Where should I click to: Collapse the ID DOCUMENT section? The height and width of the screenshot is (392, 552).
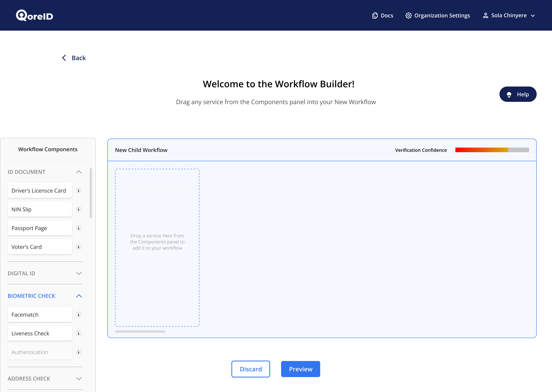point(79,172)
